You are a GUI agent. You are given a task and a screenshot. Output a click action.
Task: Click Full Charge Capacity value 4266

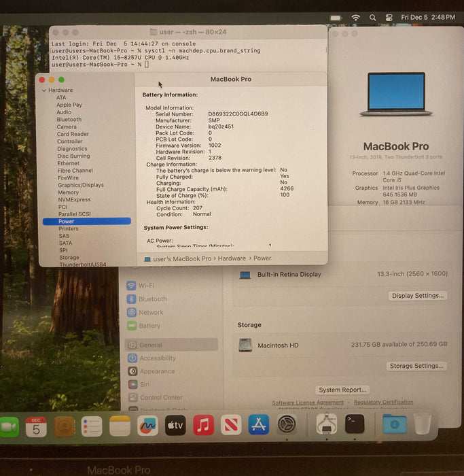(287, 189)
